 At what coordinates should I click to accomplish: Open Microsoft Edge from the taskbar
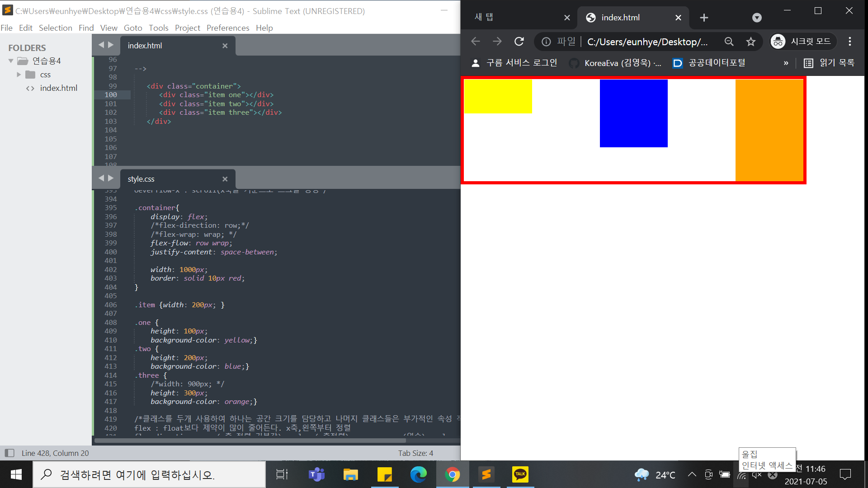pos(418,474)
